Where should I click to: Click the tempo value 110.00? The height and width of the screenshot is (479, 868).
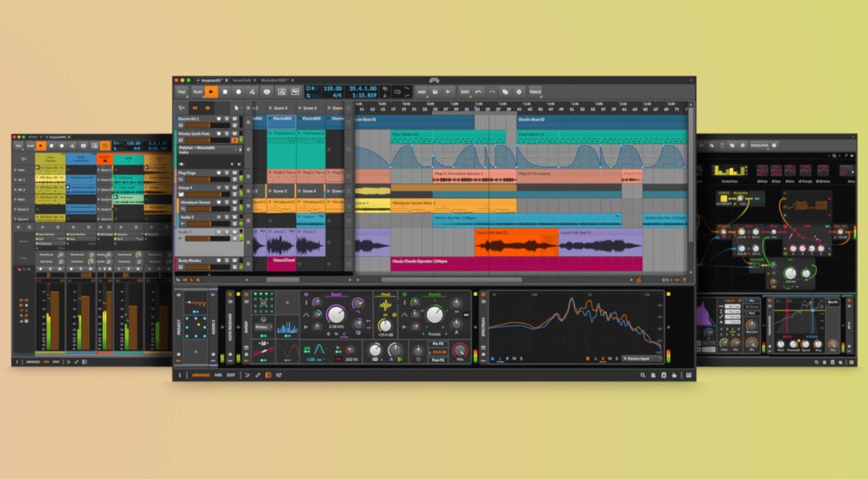(x=332, y=89)
